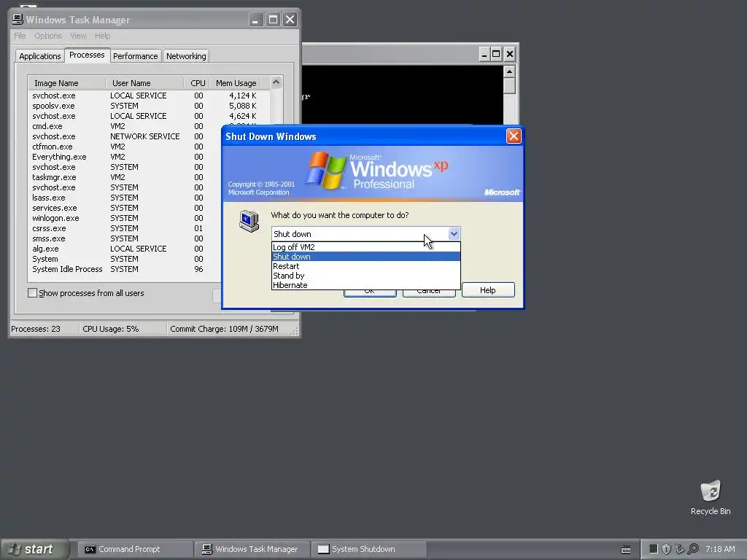Open the File menu in Task Manager
Image resolution: width=747 pixels, height=560 pixels.
[20, 36]
